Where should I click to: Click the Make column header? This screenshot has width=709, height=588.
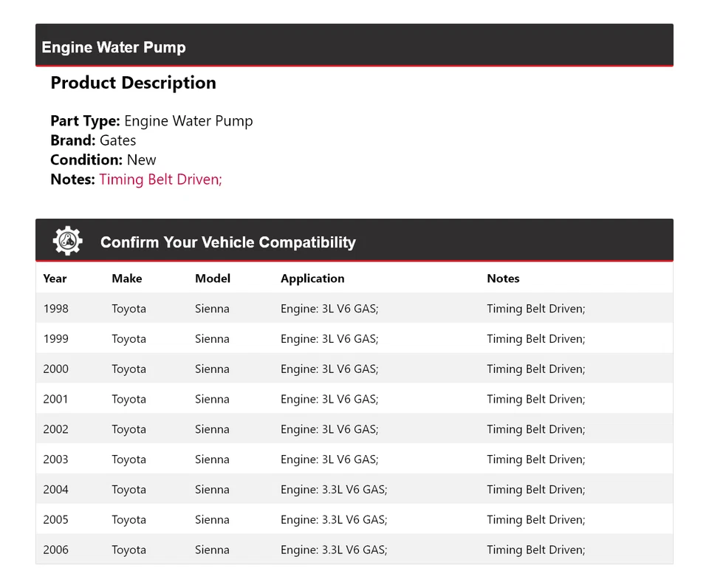(x=126, y=278)
